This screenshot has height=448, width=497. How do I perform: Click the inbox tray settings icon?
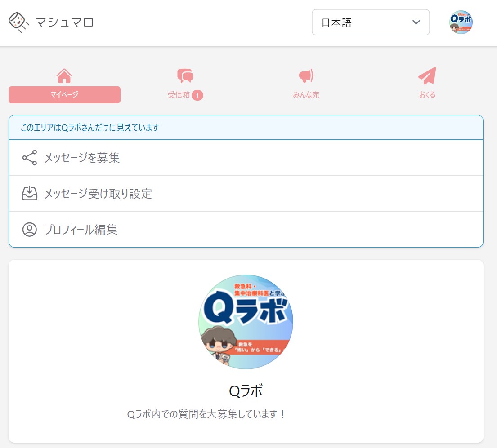(x=30, y=194)
